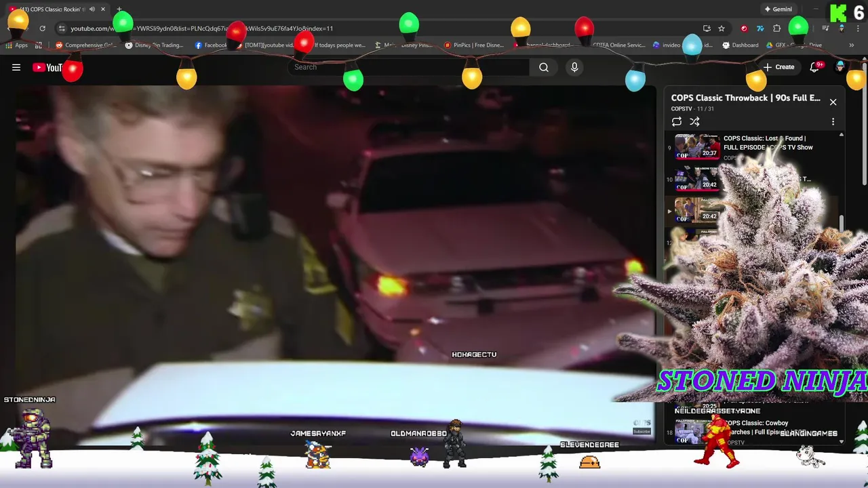Click the playlist scroll-up arrow
This screenshot has width=868, height=488.
842,135
